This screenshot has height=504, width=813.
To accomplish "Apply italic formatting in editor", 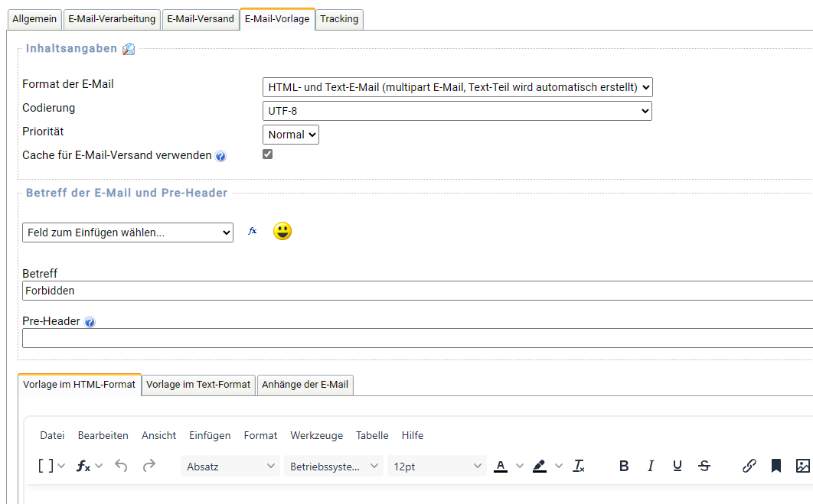I will point(651,466).
